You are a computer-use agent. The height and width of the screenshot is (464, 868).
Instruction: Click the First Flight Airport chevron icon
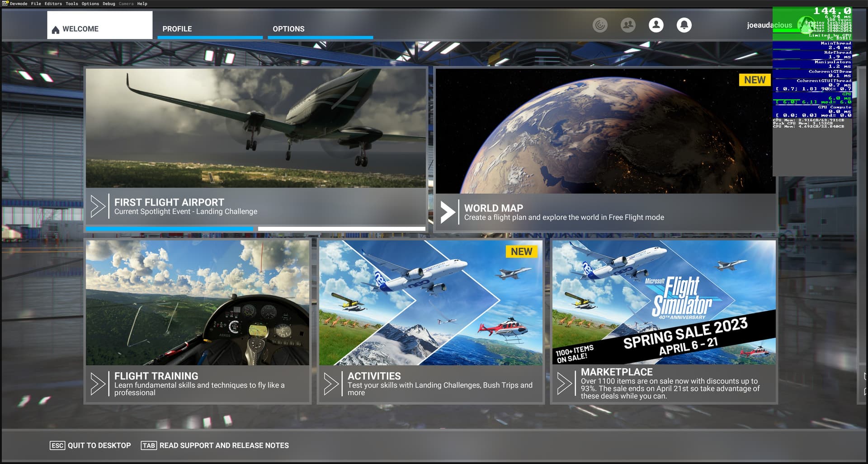point(98,206)
